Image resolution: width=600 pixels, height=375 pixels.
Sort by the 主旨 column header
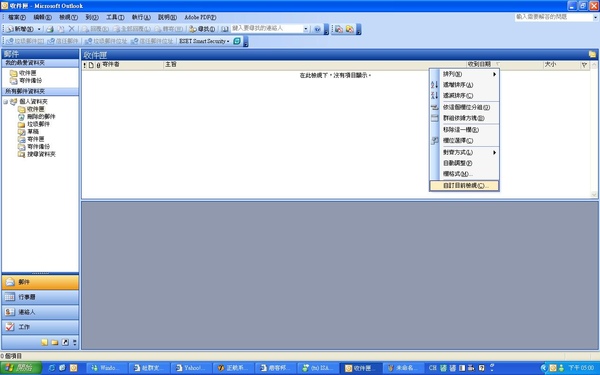(x=315, y=65)
